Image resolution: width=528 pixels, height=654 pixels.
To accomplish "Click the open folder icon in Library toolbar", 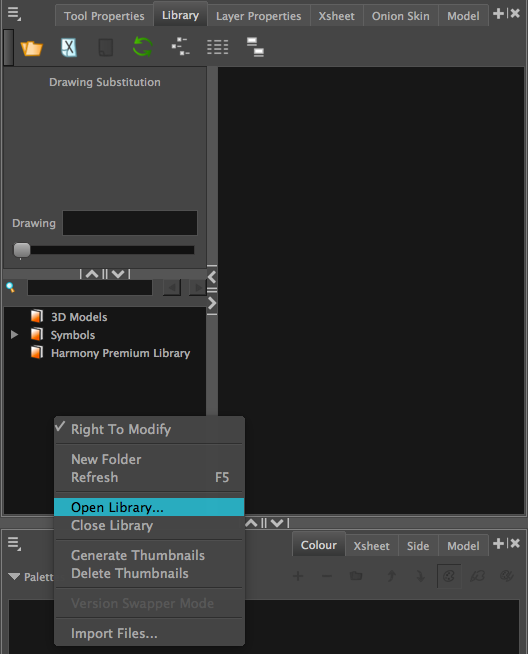I will point(32,48).
